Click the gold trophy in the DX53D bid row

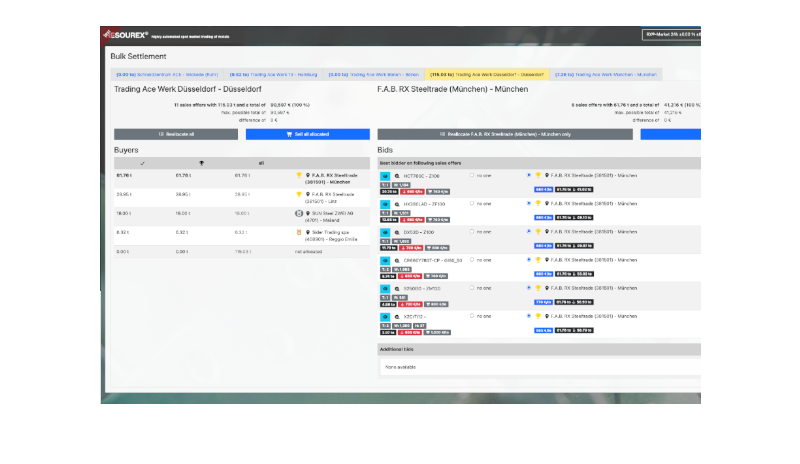click(x=538, y=231)
